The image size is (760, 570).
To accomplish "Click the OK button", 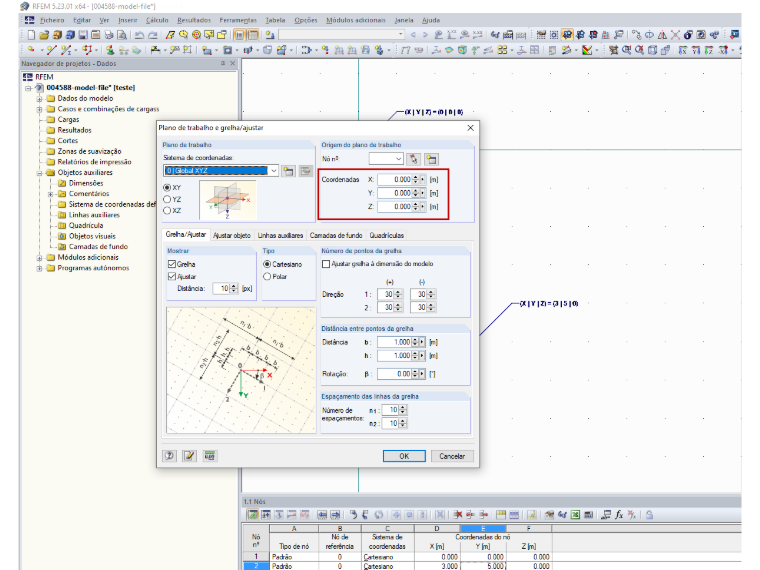I will click(x=404, y=456).
